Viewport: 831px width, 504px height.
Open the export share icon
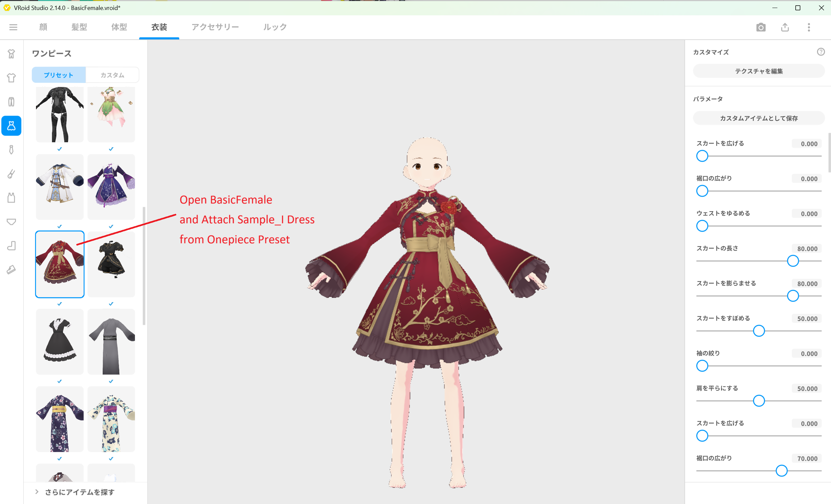click(x=785, y=27)
